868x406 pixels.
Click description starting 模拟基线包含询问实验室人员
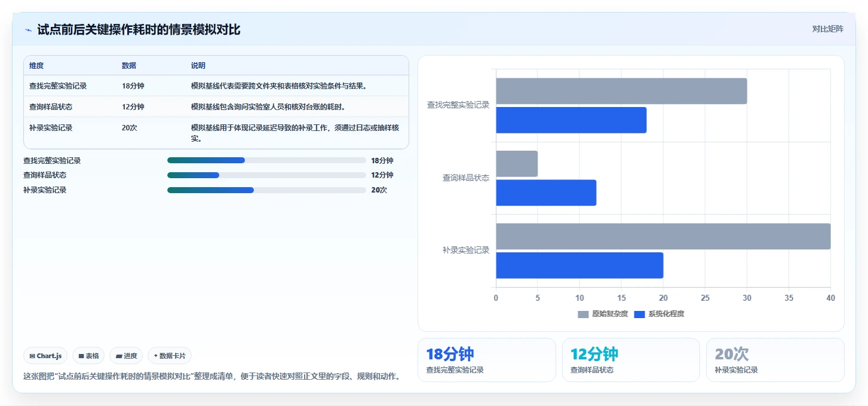coord(268,107)
